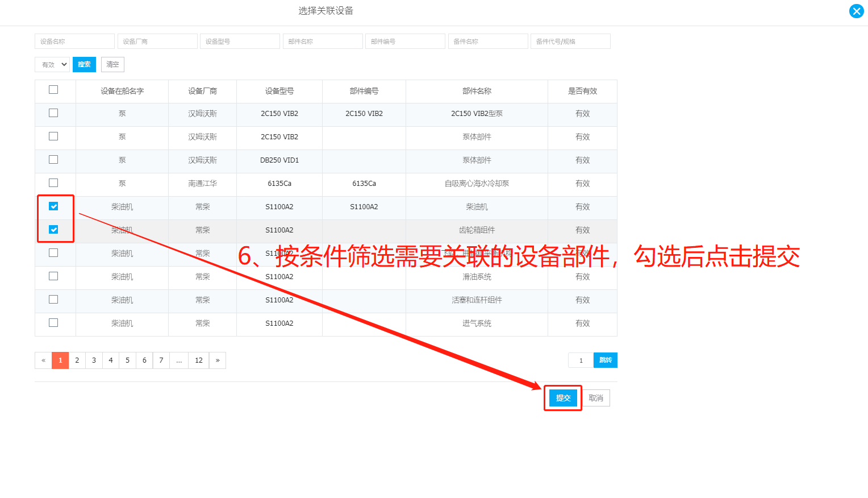Click the 设备型号 column header
Screen dimensions: 868x498
tap(279, 91)
